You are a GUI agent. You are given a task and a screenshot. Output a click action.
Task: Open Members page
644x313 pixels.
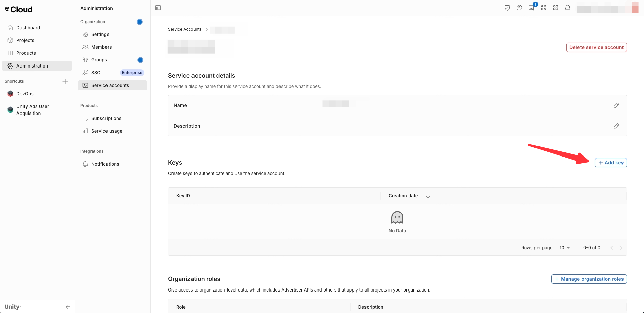click(113, 47)
